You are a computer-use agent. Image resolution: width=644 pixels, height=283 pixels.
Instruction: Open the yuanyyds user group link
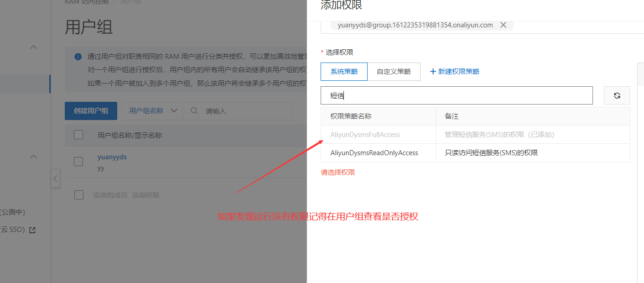112,157
